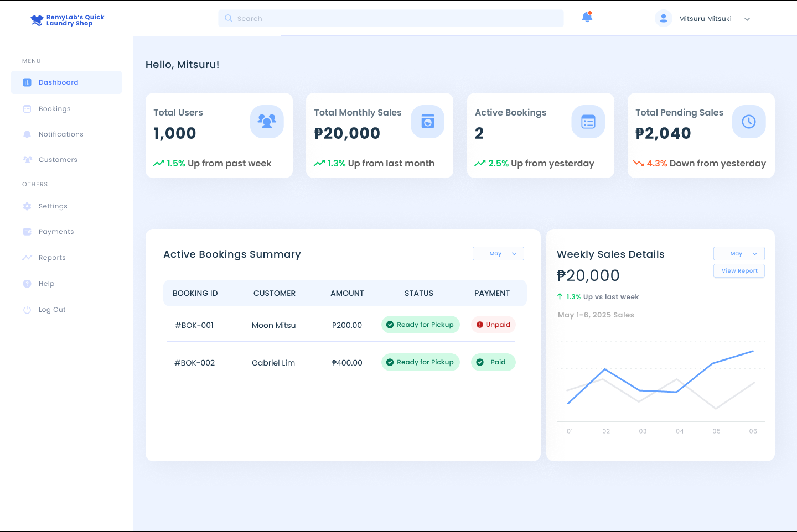The width and height of the screenshot is (797, 532).
Task: Toggle the Paid badge for Gabriel Lim
Action: [x=493, y=362]
